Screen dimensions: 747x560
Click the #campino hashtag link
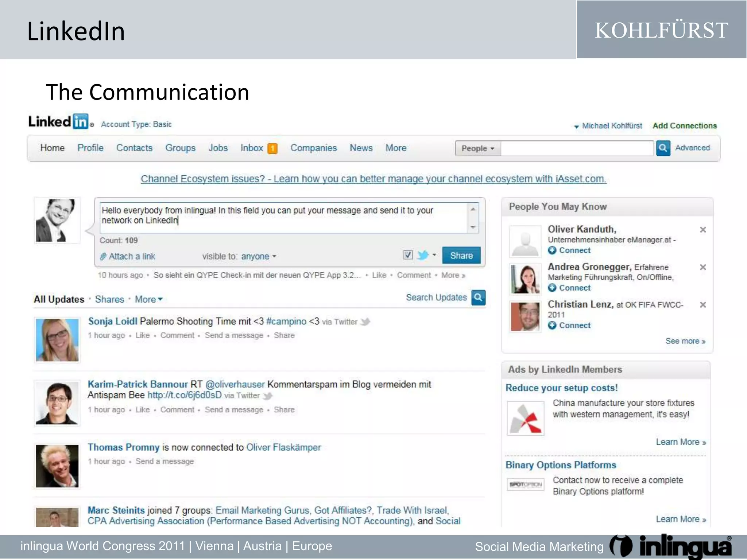click(x=286, y=321)
